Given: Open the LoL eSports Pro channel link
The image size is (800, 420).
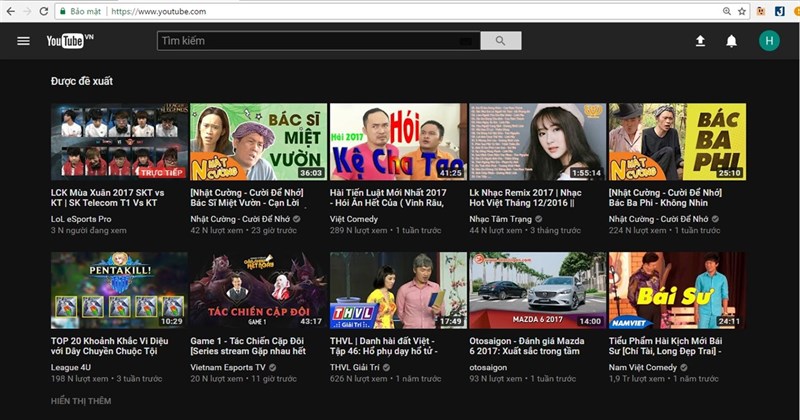Looking at the screenshot, I should (81, 218).
